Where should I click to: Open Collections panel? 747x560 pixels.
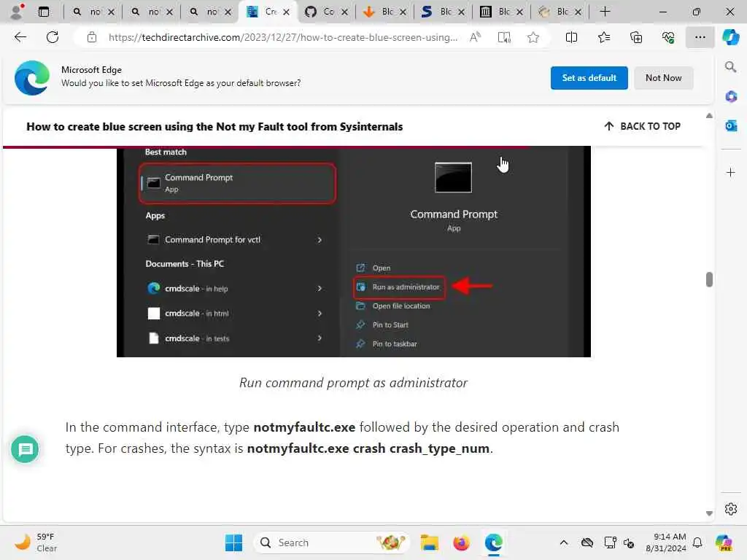636,37
